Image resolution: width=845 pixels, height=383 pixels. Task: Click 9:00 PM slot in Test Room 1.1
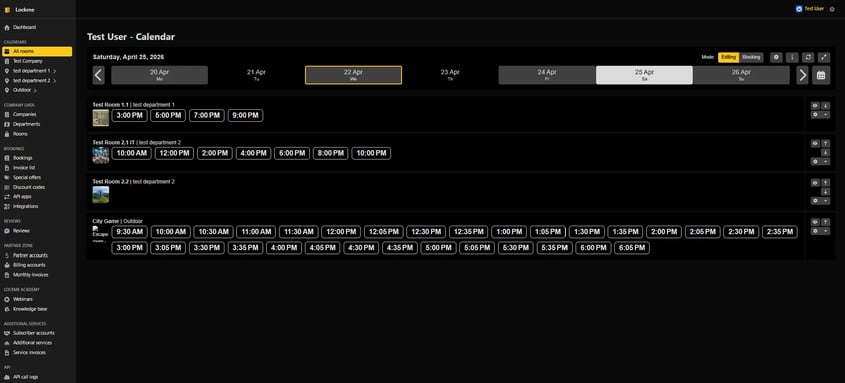tap(245, 115)
